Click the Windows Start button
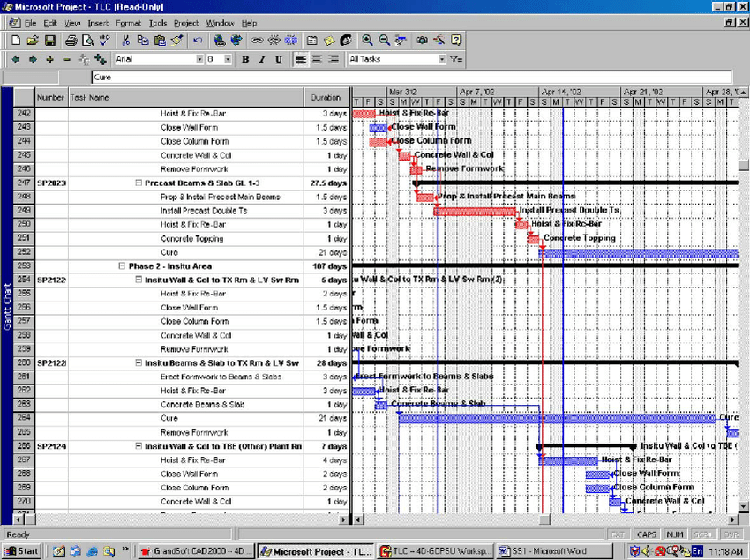 pos(22,551)
